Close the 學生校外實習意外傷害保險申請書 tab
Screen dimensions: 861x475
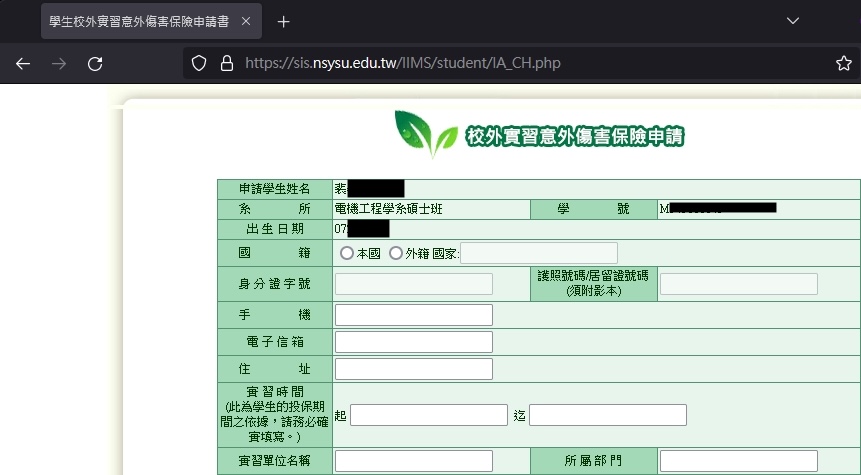pos(246,21)
